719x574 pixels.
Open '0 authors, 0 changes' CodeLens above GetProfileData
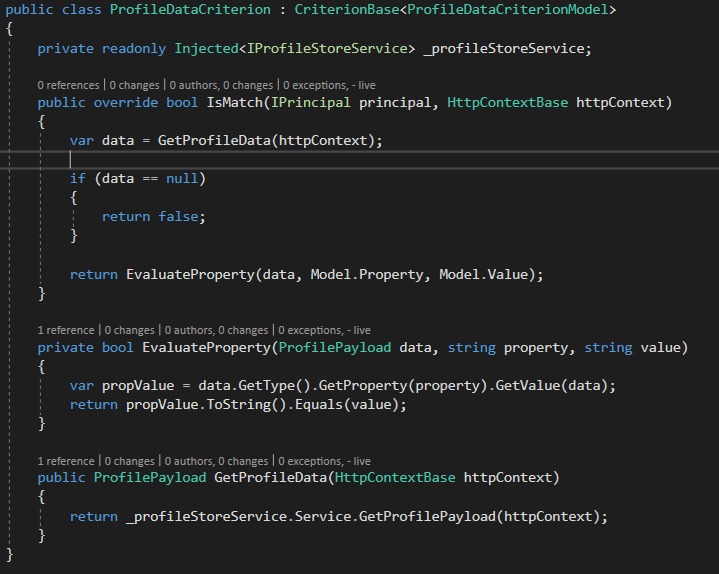(216, 461)
